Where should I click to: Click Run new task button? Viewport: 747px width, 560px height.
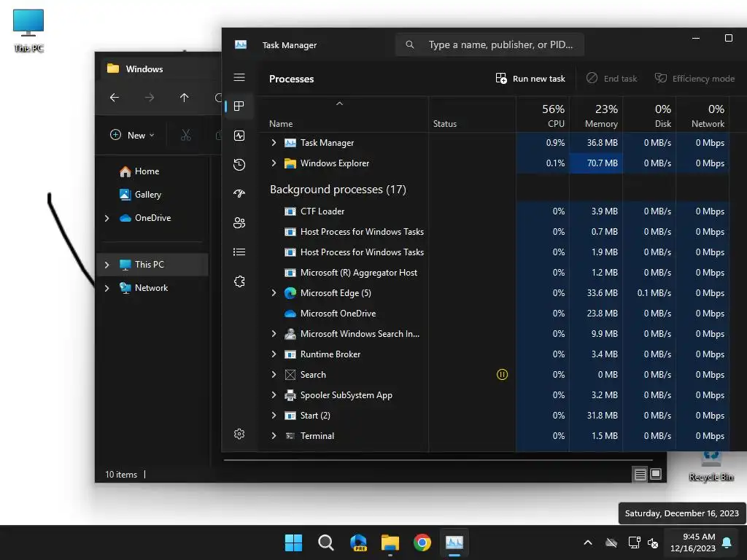click(530, 79)
